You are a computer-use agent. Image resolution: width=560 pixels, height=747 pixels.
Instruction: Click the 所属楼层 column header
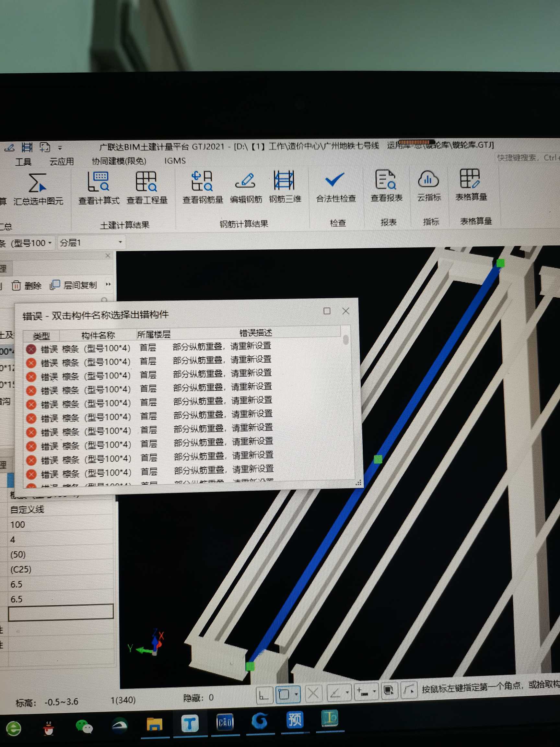point(154,334)
